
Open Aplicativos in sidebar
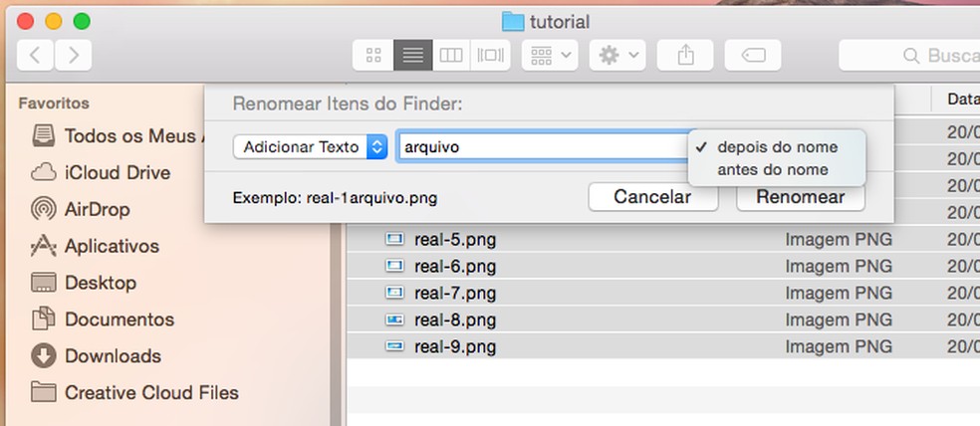(x=95, y=246)
